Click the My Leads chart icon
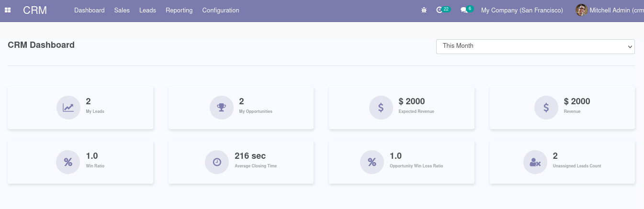The width and height of the screenshot is (644, 209). pyautogui.click(x=68, y=108)
